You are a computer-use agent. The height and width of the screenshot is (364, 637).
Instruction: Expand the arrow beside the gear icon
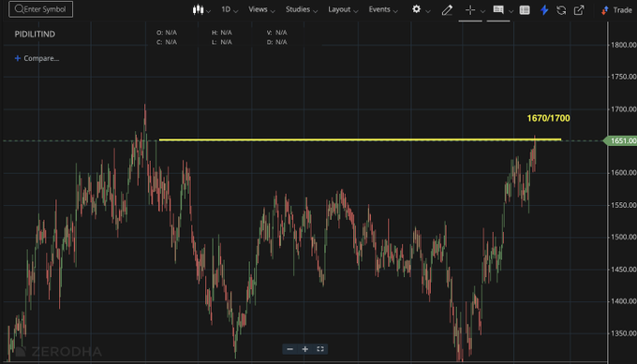tap(428, 11)
